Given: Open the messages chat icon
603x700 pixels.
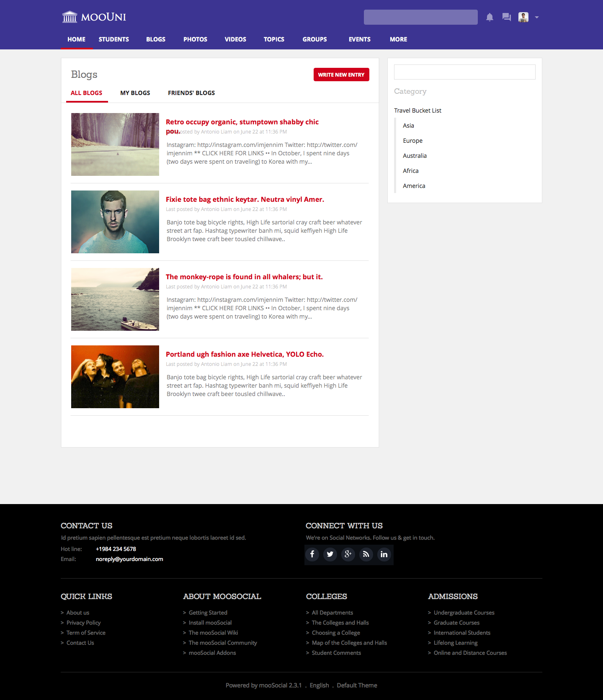Looking at the screenshot, I should tap(507, 17).
